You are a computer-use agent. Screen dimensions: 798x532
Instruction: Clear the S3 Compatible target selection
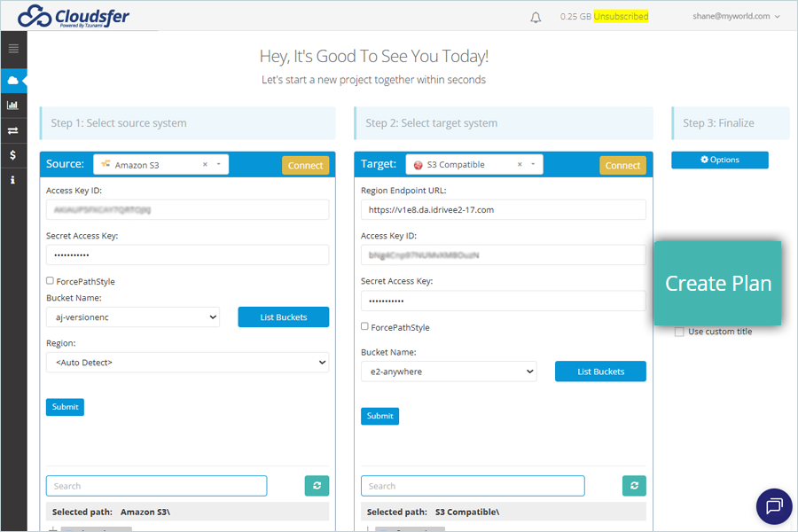tap(520, 164)
